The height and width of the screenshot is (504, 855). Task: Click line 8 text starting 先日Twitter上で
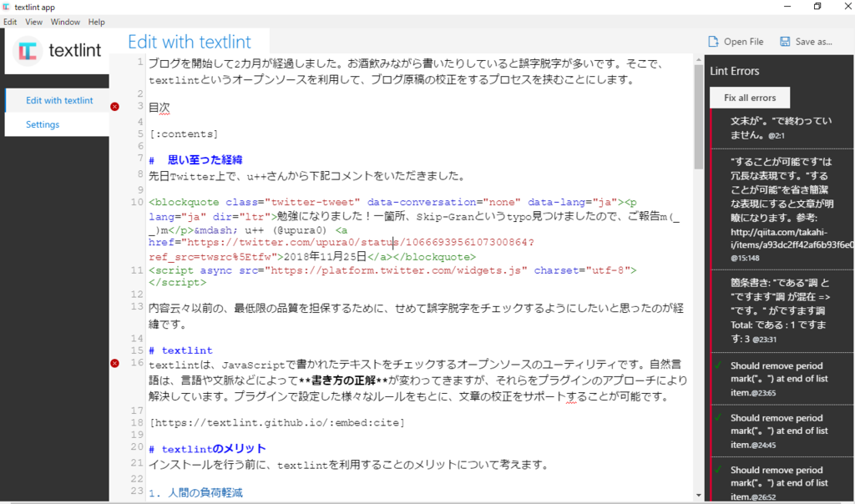[307, 176]
